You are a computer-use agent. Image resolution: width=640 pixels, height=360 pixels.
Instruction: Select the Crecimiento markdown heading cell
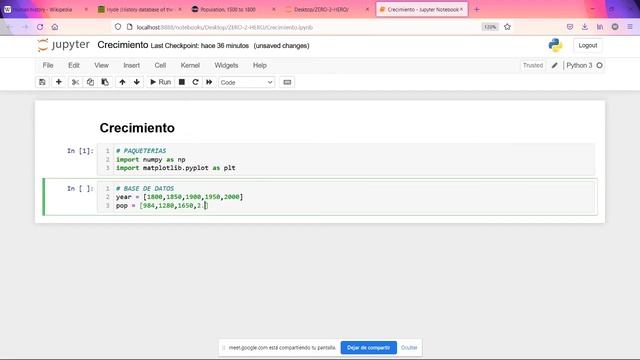pyautogui.click(x=137, y=128)
